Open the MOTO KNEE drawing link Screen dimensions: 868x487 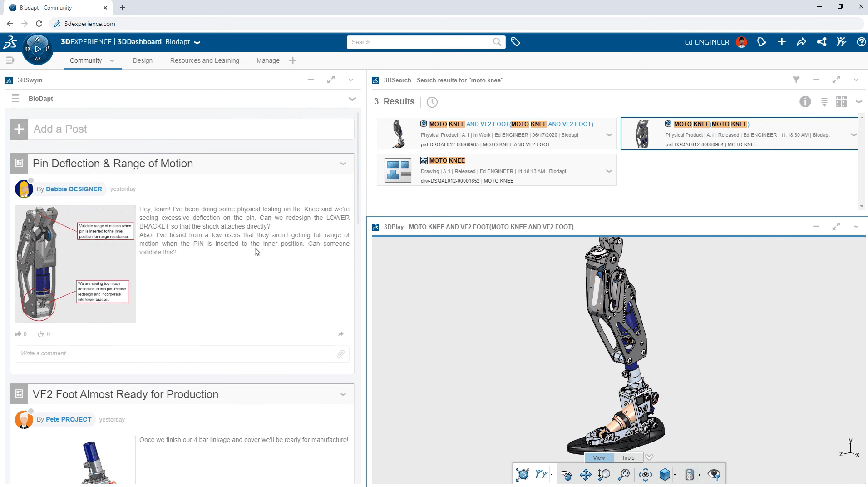pyautogui.click(x=447, y=160)
